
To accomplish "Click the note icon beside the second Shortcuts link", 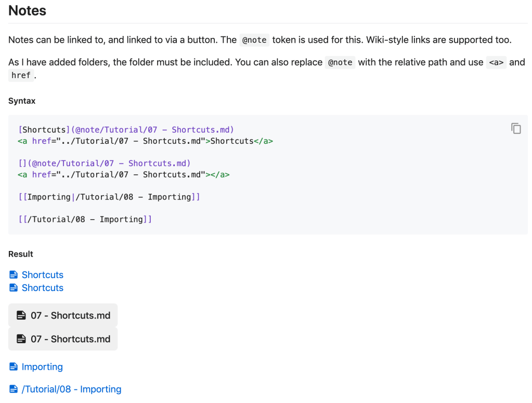I will coord(14,288).
